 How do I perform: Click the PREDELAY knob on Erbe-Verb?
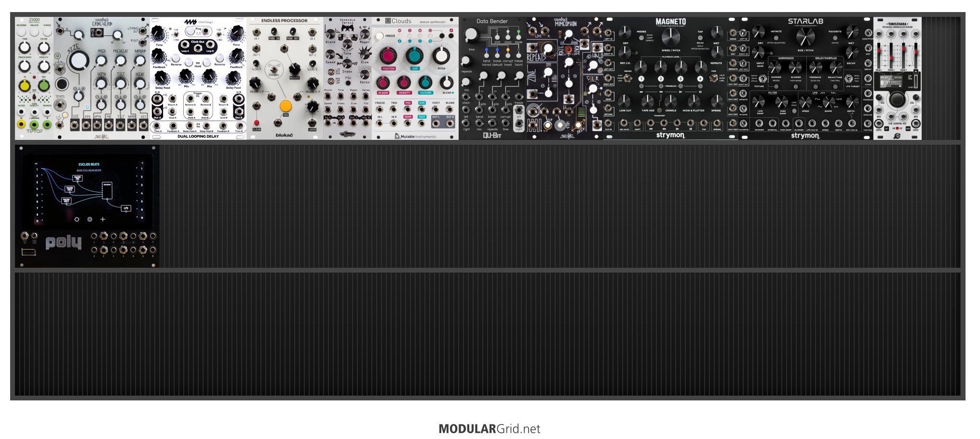point(121,61)
